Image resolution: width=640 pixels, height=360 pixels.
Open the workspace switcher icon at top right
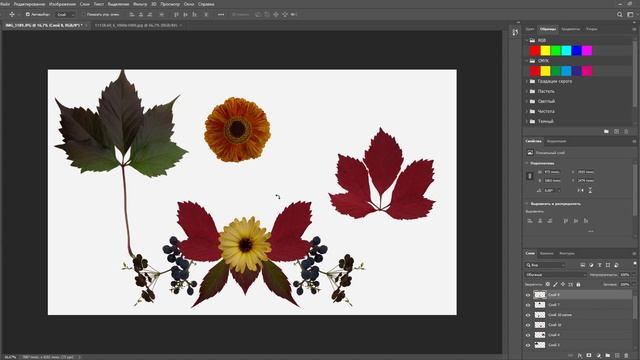pos(630,14)
